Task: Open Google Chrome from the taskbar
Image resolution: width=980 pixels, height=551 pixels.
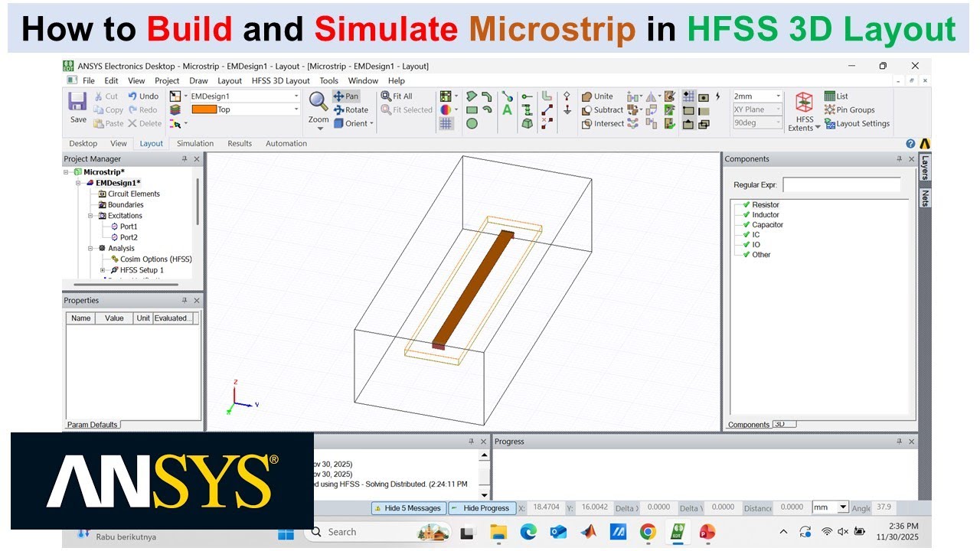Action: click(648, 532)
